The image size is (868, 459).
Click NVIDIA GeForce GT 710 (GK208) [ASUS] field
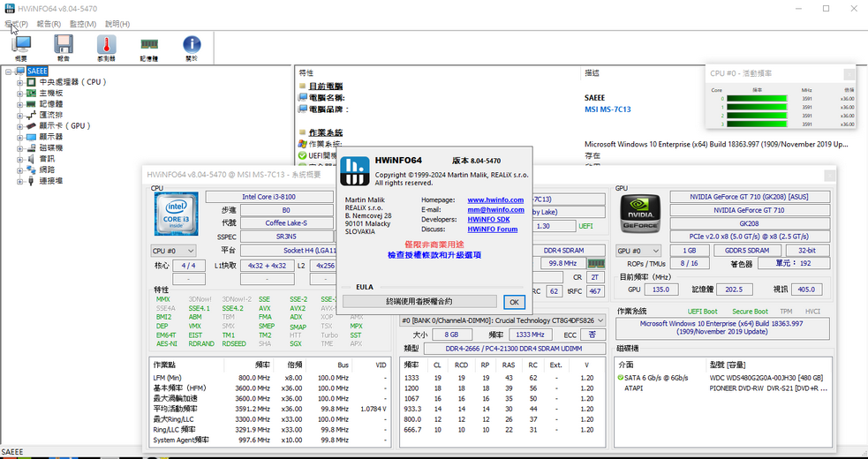(x=750, y=197)
